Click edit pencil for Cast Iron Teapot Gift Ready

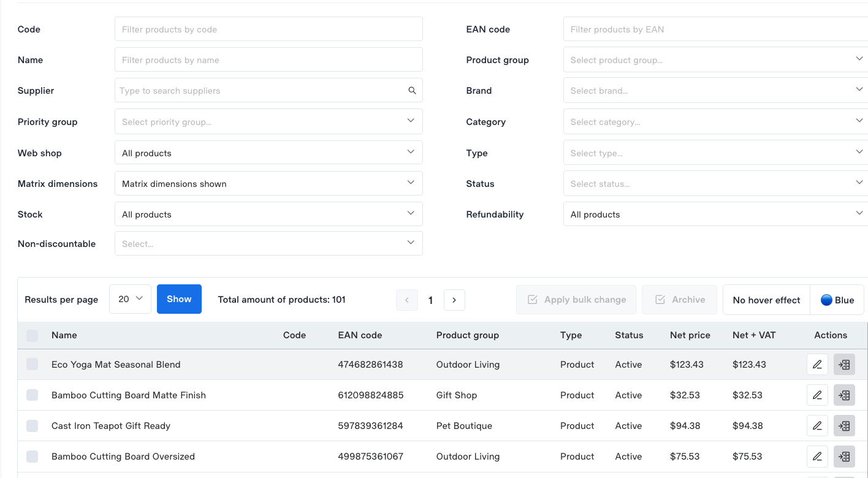[817, 426]
